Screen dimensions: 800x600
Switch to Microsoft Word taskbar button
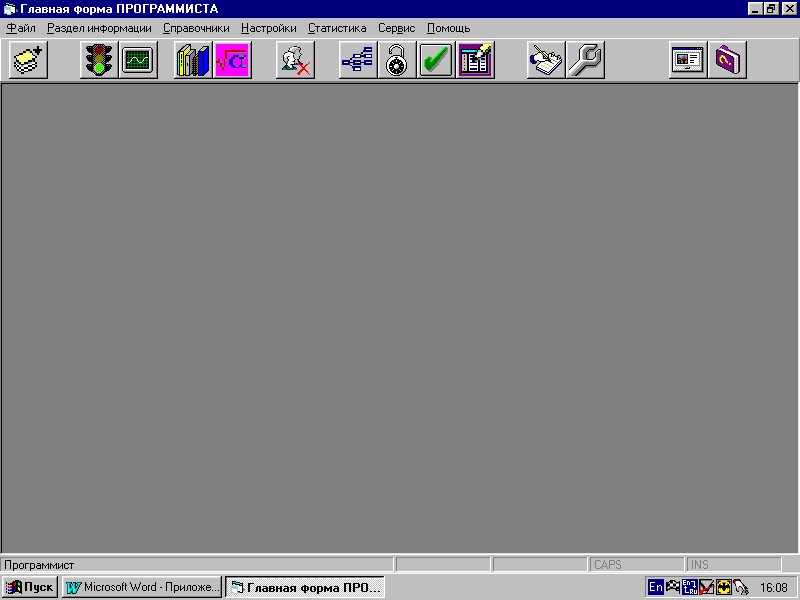point(142,587)
